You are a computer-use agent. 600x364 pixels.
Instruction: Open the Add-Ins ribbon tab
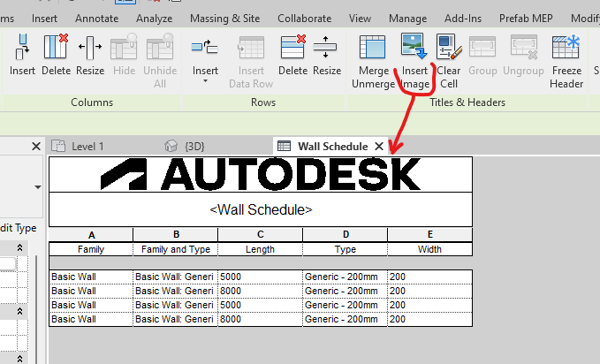pos(463,19)
